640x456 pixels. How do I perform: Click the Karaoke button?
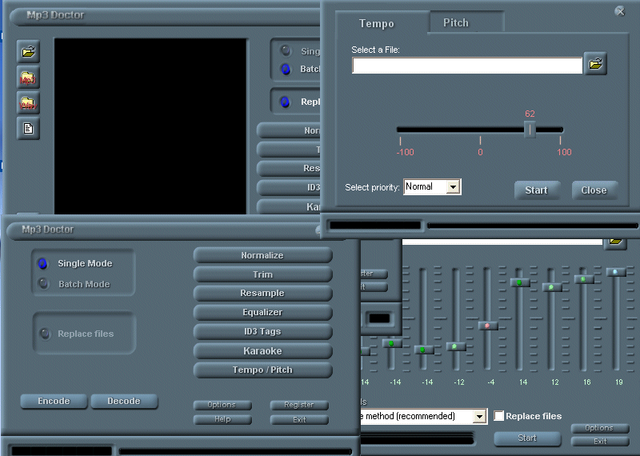coord(262,351)
